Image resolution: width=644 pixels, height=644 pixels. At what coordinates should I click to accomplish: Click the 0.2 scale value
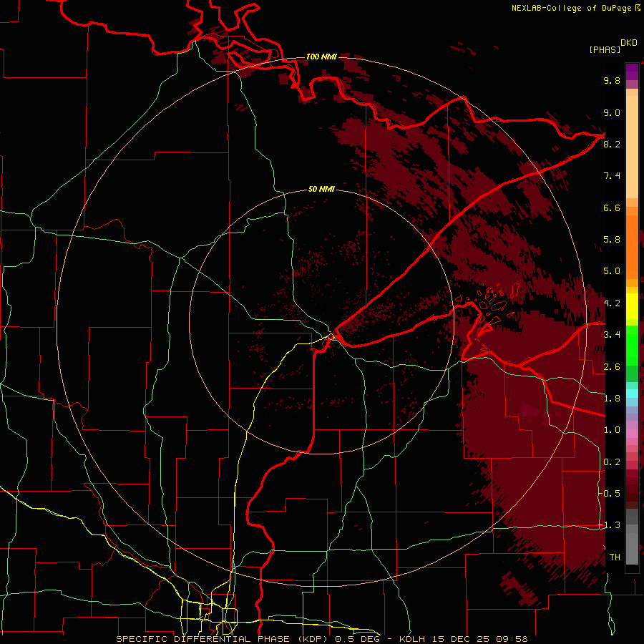click(x=612, y=462)
